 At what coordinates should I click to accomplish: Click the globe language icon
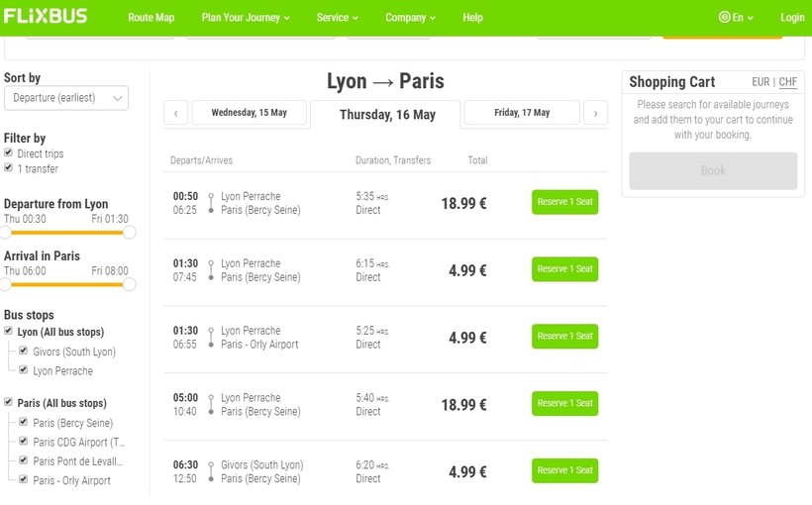tap(724, 17)
